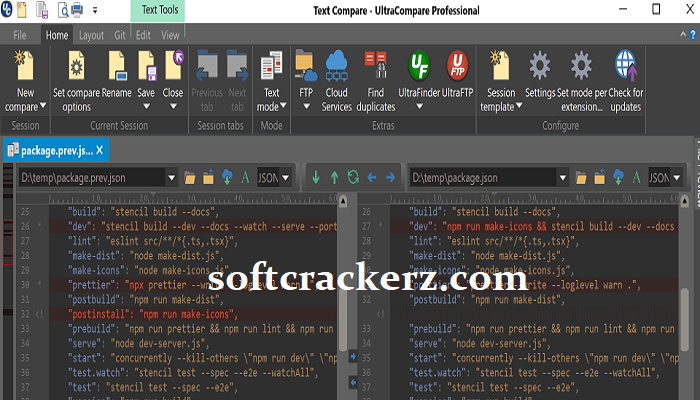
Task: Click the second folder icon right of the left path field
Action: pyautogui.click(x=208, y=177)
